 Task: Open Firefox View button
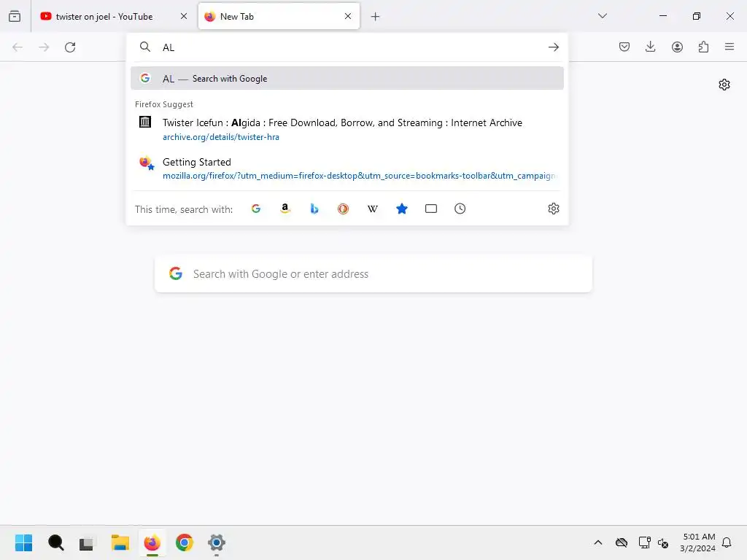[x=15, y=16]
